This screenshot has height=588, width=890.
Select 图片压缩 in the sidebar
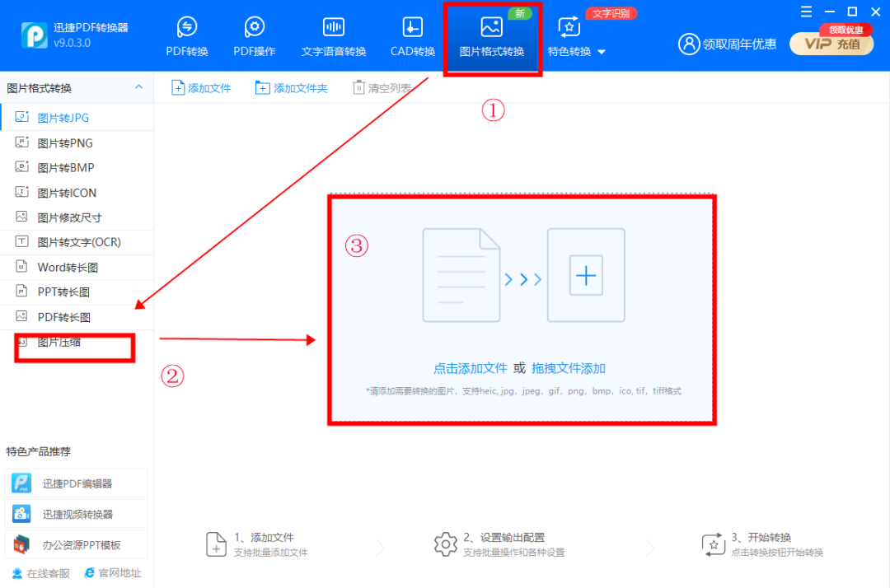click(77, 342)
